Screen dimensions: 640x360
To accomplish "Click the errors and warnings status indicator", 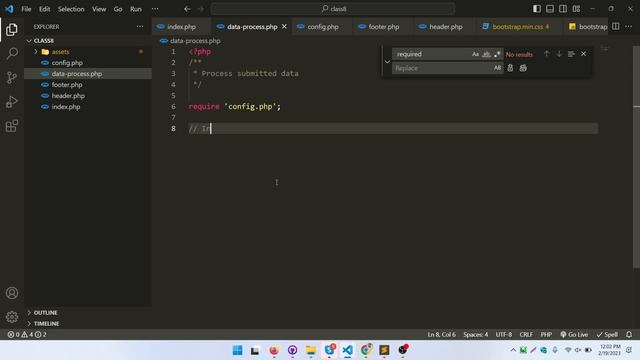I will click(x=27, y=334).
